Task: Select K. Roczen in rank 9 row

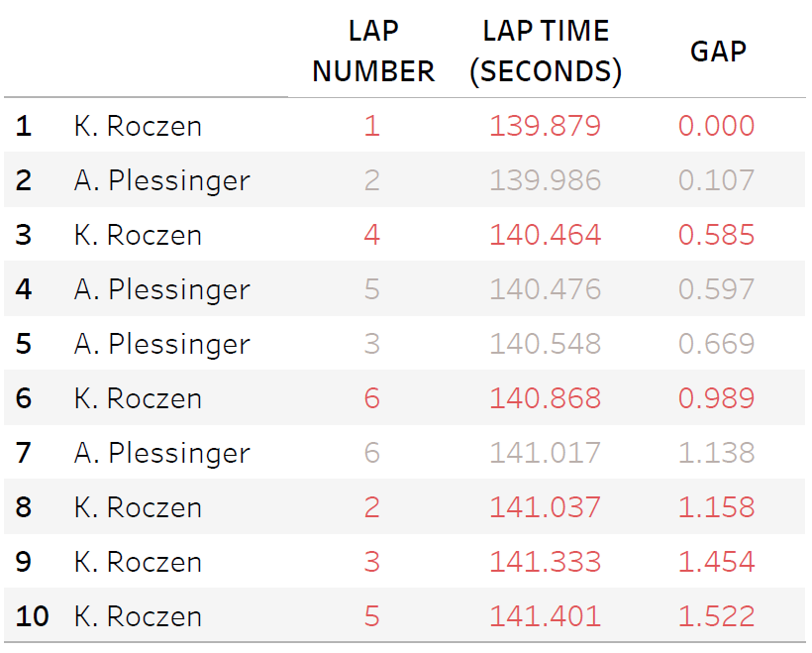Action: (138, 562)
